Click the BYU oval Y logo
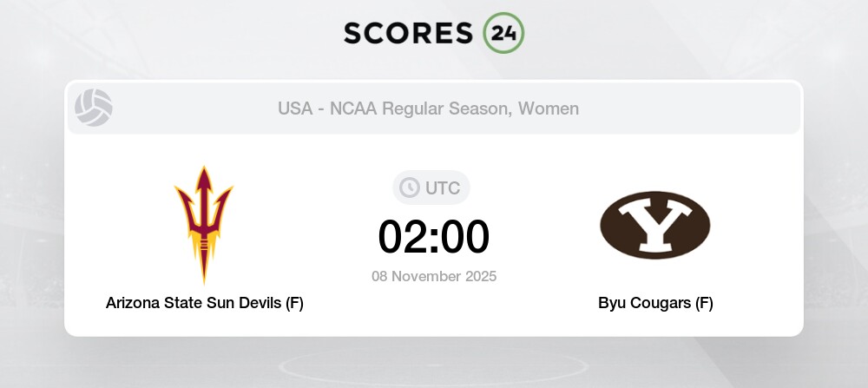This screenshot has height=388, width=868. 655,225
